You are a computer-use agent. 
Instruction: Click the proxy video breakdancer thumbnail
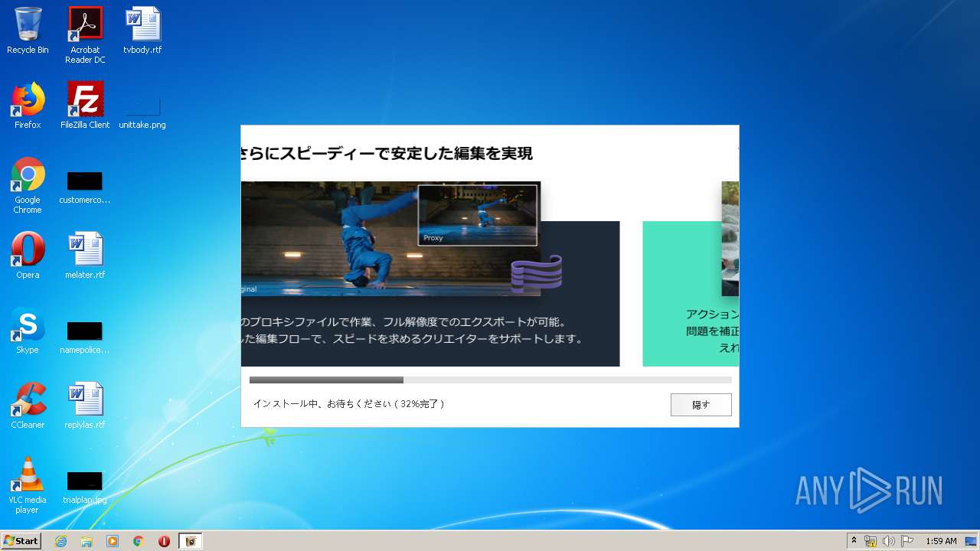pos(390,239)
